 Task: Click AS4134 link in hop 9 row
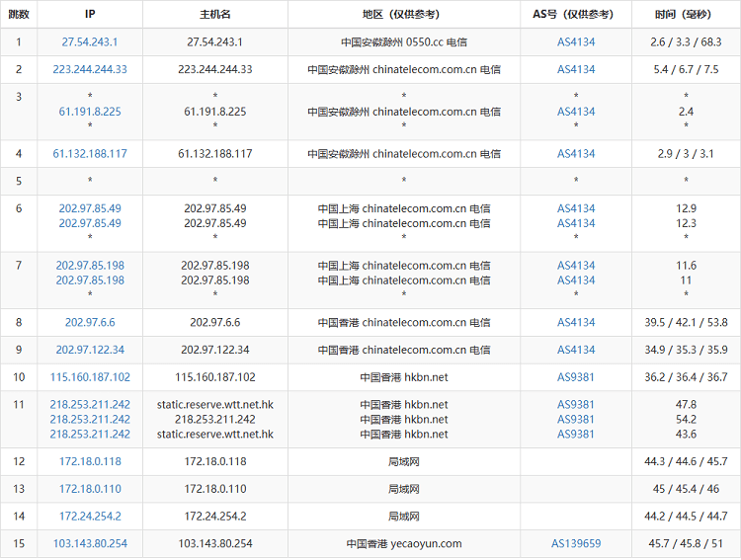(x=576, y=350)
